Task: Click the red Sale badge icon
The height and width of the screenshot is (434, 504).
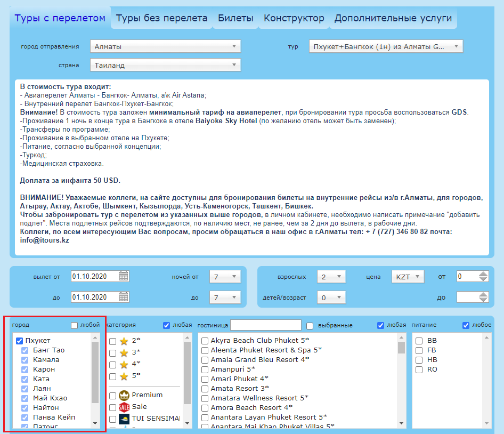Action: click(124, 407)
